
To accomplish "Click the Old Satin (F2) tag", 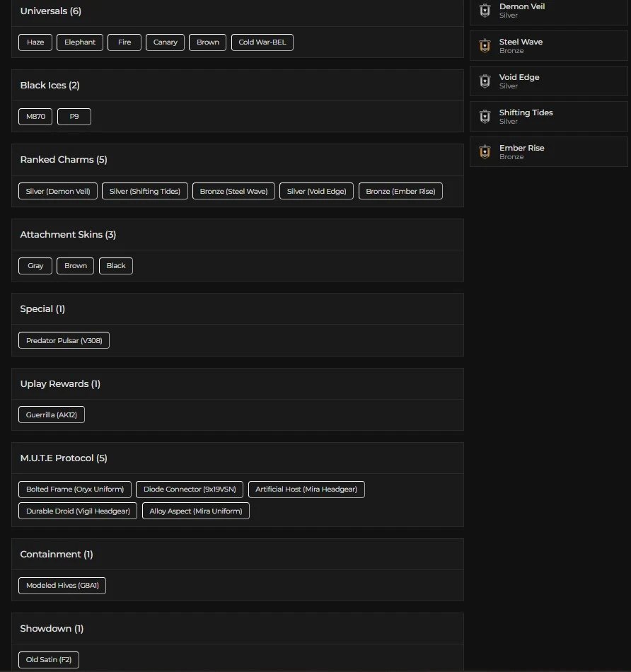I will pyautogui.click(x=49, y=660).
